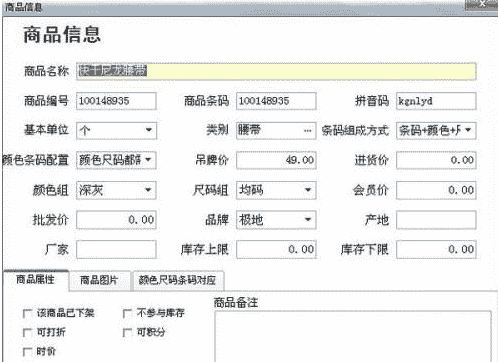Click the 吊牌价 field showing 49.00
Screen dimensions: 498x362
276,160
